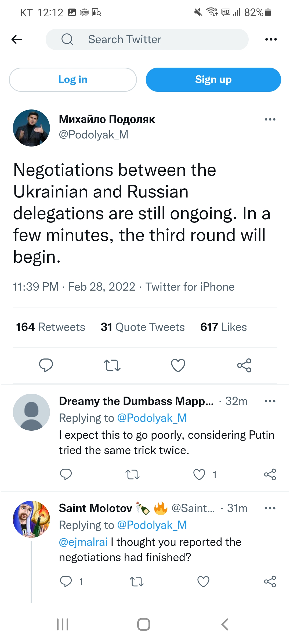View the 617 Likes list

(x=223, y=327)
